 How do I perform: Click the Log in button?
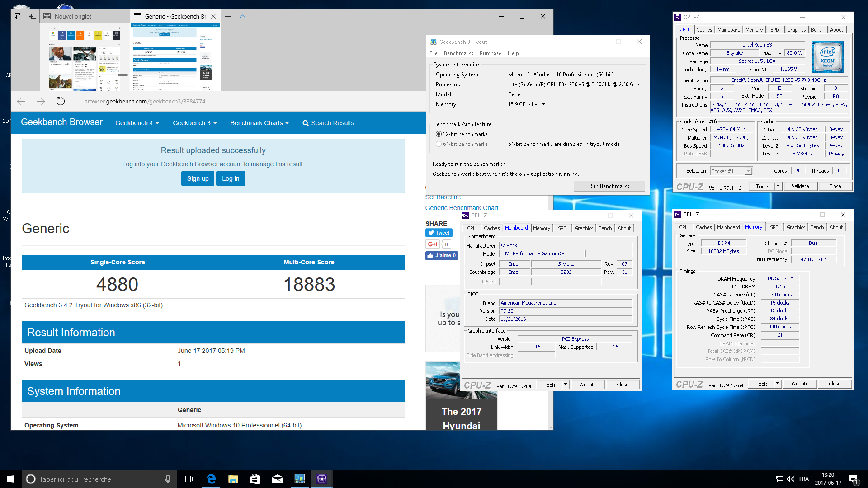click(231, 178)
